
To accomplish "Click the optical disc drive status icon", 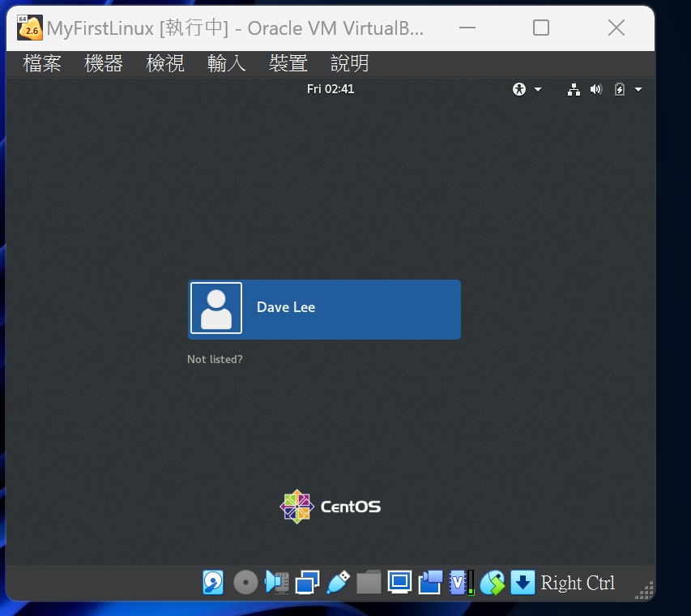I will point(245,582).
